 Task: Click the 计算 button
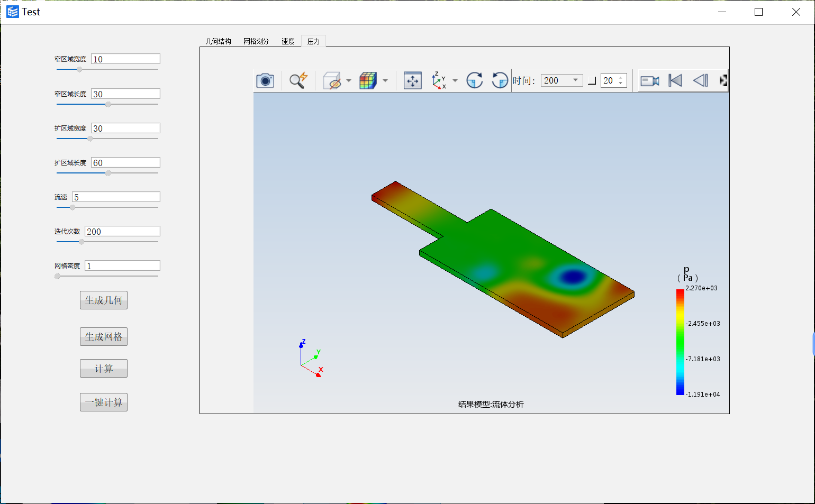tap(104, 369)
